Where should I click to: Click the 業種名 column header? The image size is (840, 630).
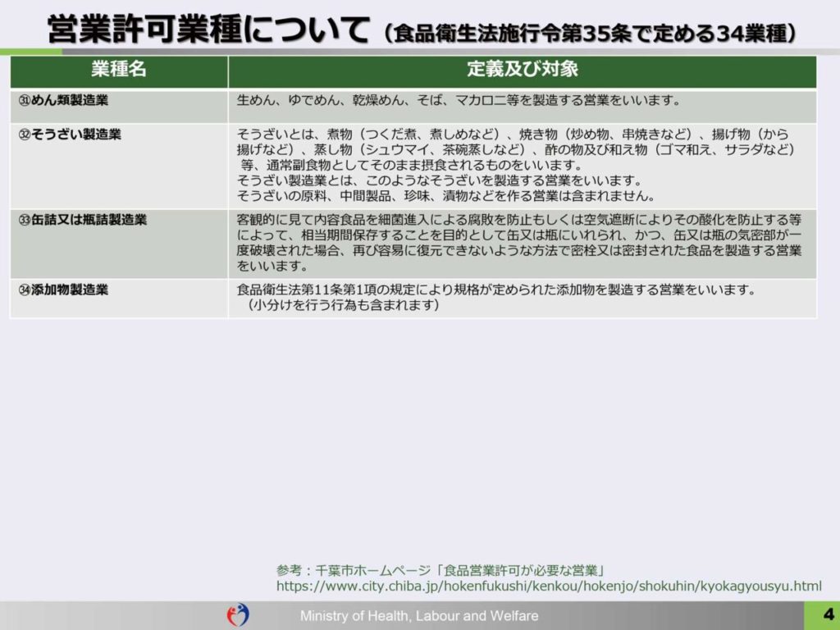[x=119, y=72]
